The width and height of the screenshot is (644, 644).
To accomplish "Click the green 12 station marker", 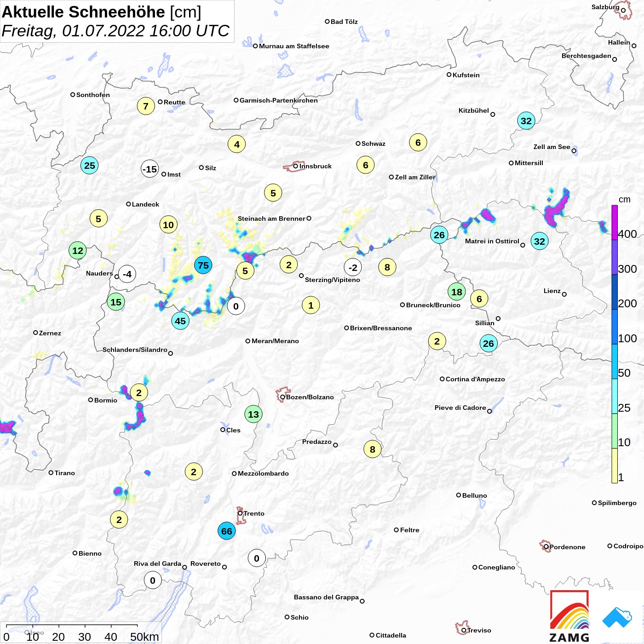I will point(78,251).
